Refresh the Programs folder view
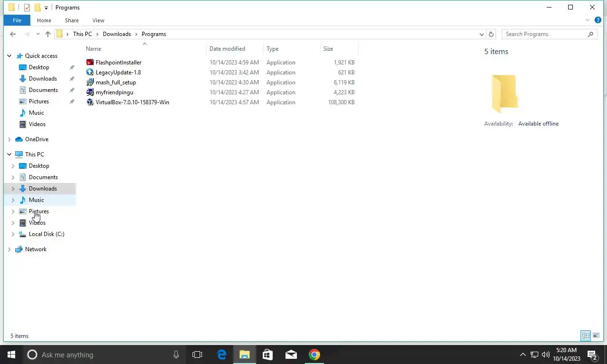Image resolution: width=607 pixels, height=364 pixels. point(491,34)
